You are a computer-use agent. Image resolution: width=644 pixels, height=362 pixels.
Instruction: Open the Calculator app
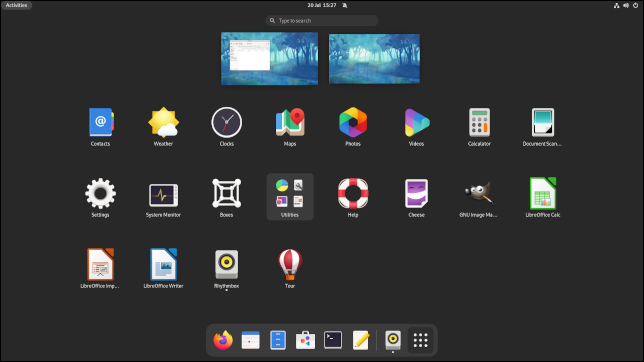(479, 127)
